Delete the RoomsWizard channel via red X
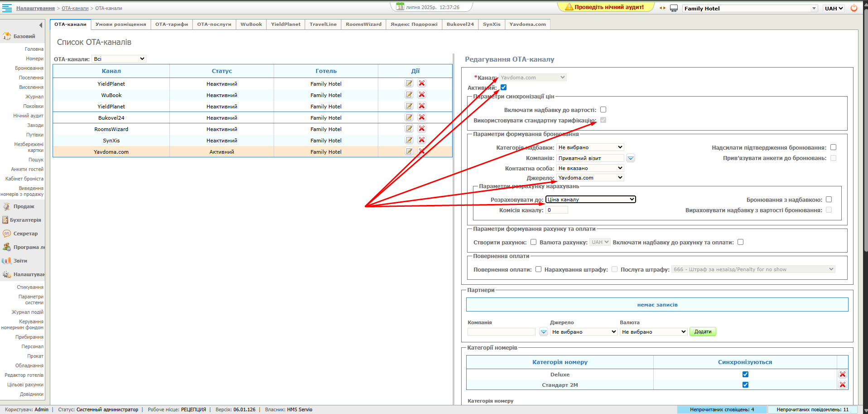Viewport: 868px width, 414px height. pos(422,129)
